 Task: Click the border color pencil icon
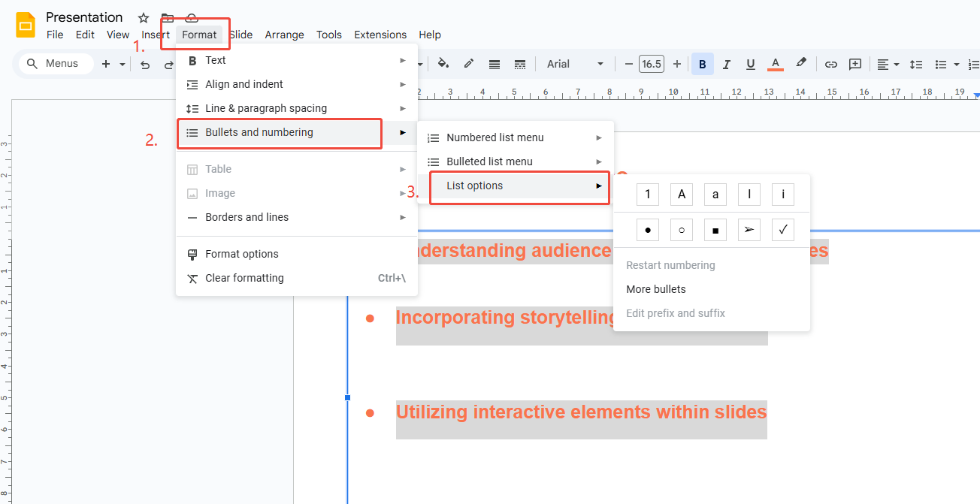[x=469, y=64]
